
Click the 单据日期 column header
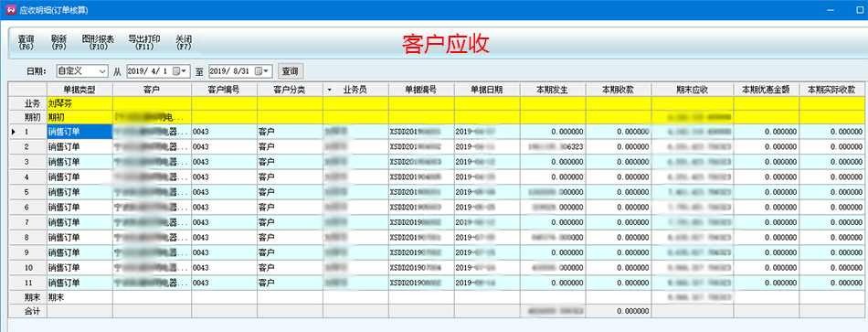click(x=487, y=90)
